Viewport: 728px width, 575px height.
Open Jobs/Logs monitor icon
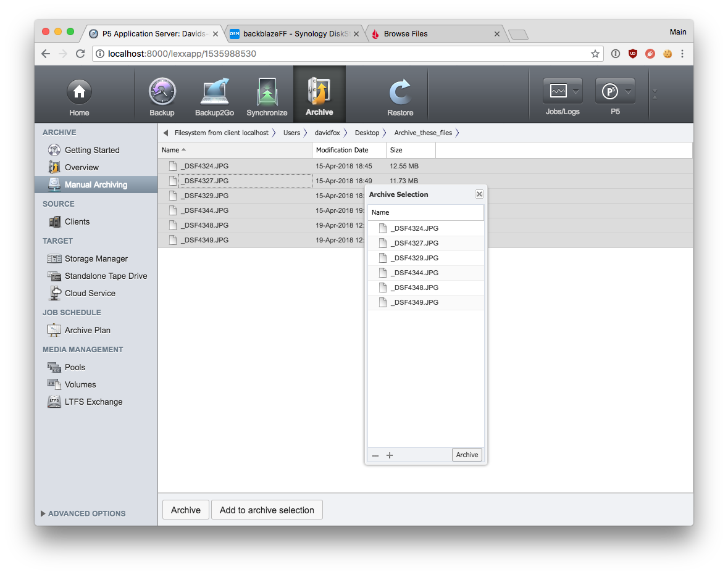558,91
